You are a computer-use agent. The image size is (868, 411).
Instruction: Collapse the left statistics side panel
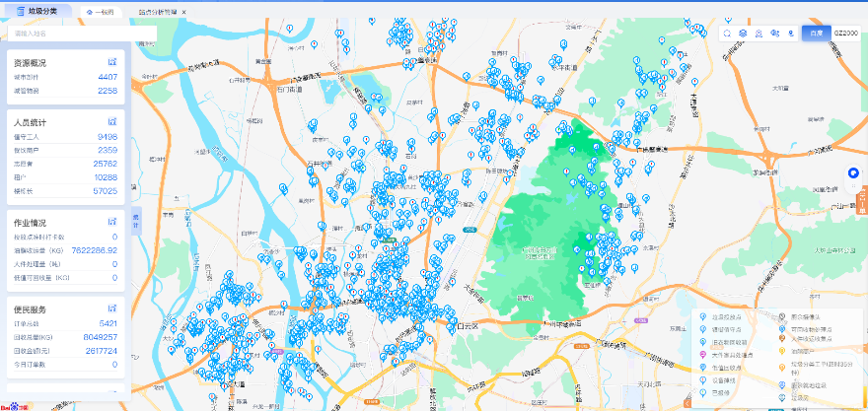(135, 219)
